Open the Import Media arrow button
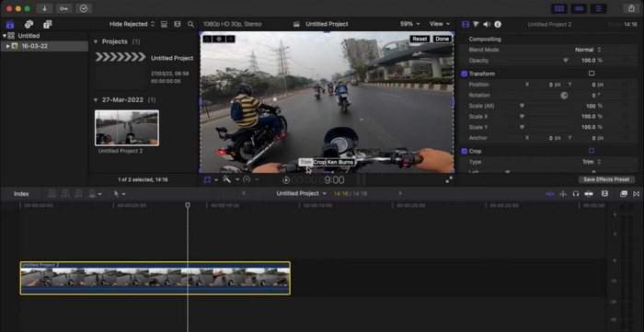The image size is (644, 332). tap(44, 8)
